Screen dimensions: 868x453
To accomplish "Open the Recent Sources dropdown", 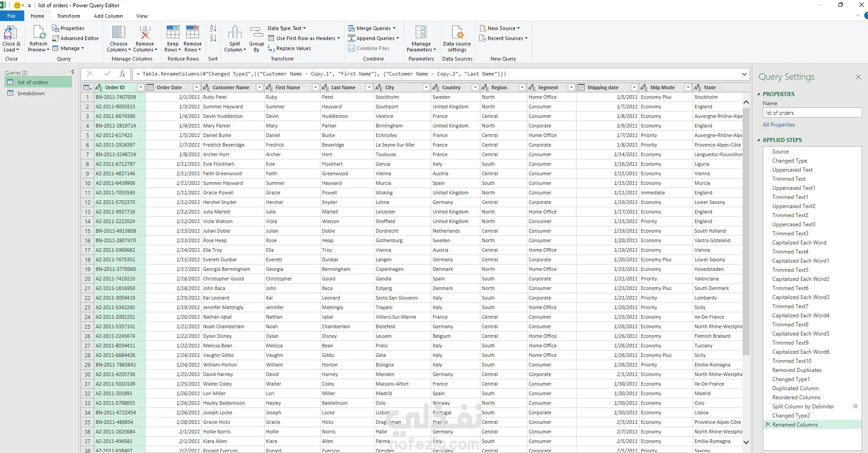I will (x=503, y=38).
